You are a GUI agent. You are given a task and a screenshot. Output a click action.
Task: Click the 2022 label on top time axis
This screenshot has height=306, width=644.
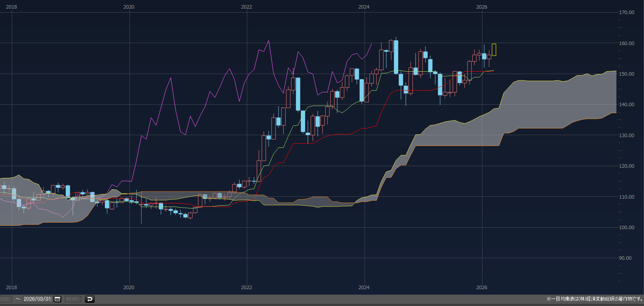[x=246, y=7]
